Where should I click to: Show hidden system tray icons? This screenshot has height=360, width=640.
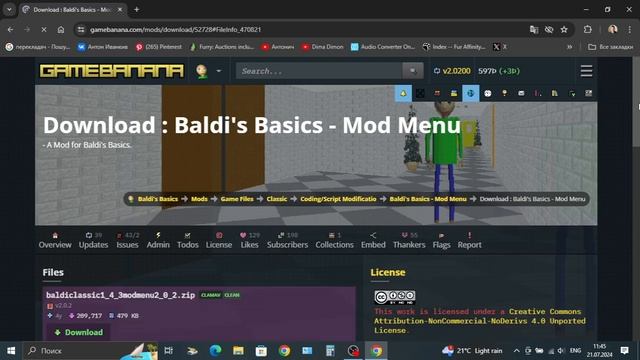(516, 351)
